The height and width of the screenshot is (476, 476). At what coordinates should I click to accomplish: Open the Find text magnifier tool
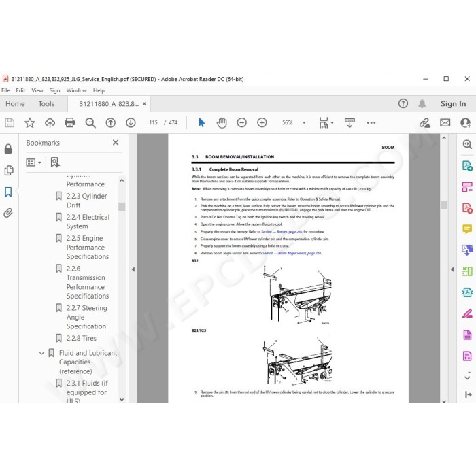click(90, 122)
